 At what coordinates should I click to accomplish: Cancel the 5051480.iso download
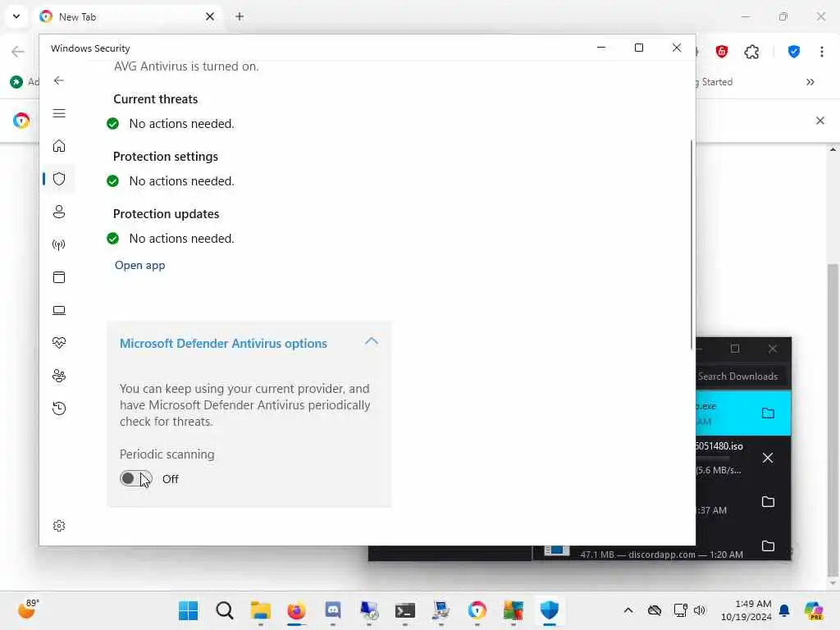(768, 458)
